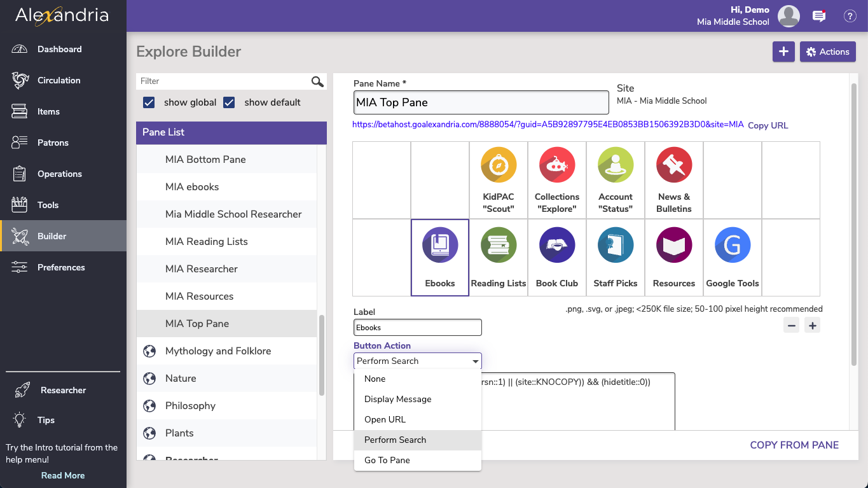Viewport: 868px width, 488px height.
Task: Click the News & Bulletins pushpin icon
Action: click(x=674, y=165)
